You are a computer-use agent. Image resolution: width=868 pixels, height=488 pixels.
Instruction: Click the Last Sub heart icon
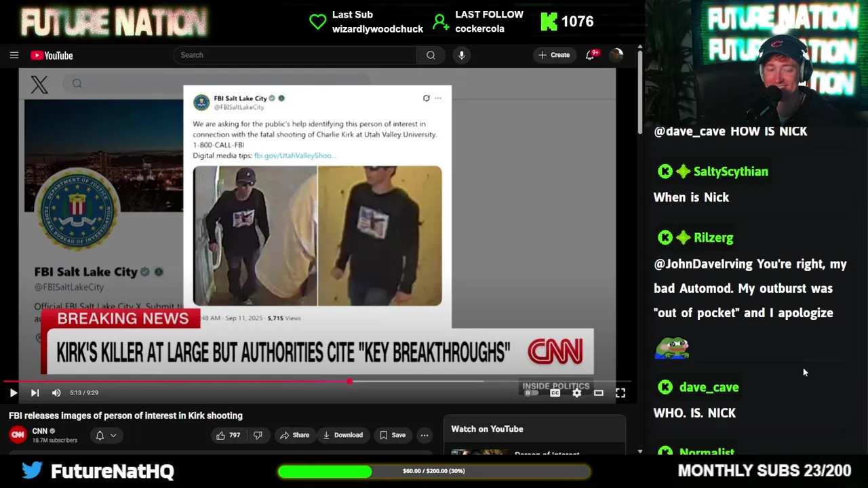[x=317, y=22]
